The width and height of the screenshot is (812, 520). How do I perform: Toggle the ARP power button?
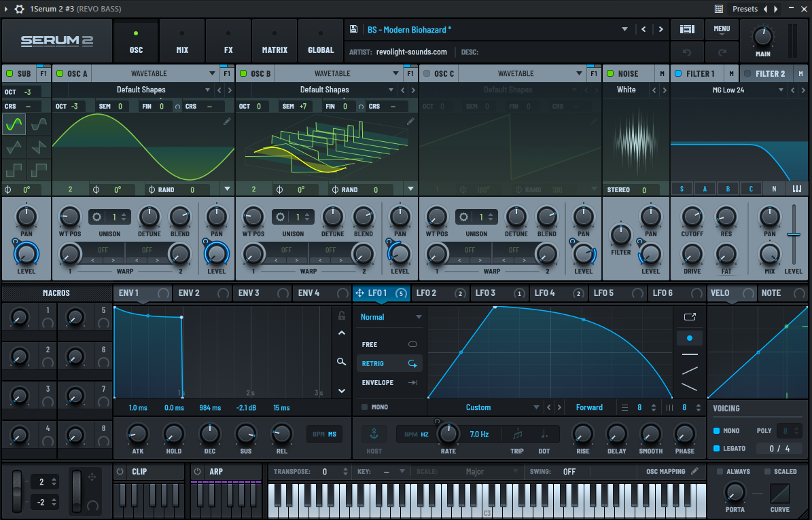197,471
